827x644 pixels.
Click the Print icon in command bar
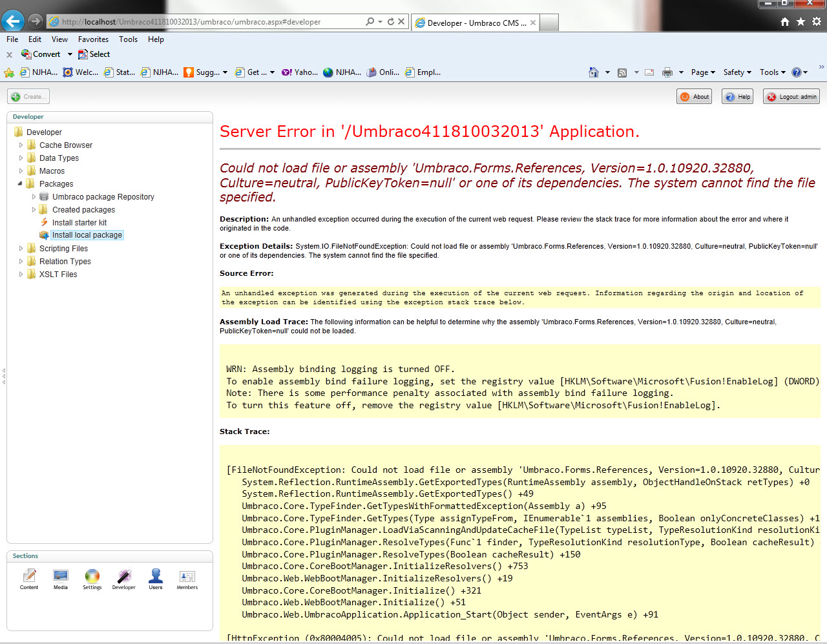coord(667,72)
